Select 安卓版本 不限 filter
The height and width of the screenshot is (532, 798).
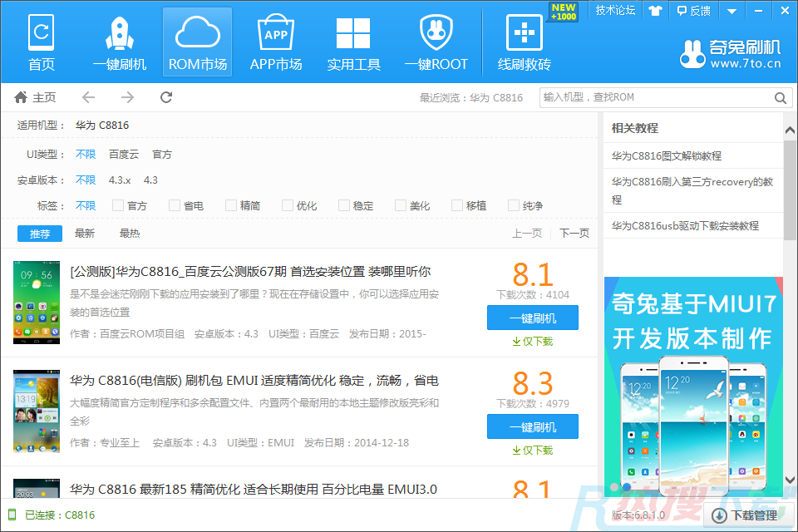pos(86,180)
